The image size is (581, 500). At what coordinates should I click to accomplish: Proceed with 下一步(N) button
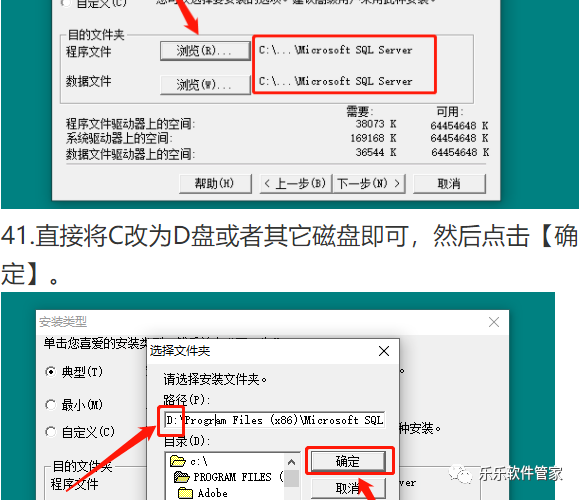369,183
